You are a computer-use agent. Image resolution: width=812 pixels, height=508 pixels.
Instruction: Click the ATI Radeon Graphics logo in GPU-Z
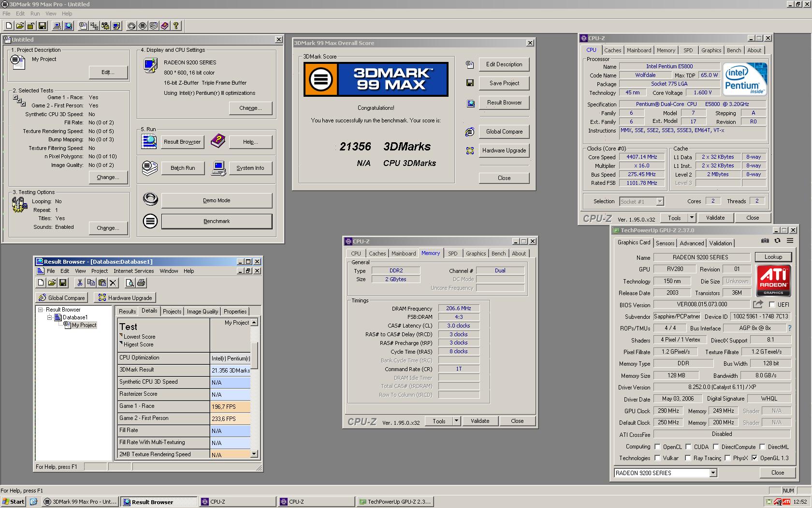pos(773,281)
